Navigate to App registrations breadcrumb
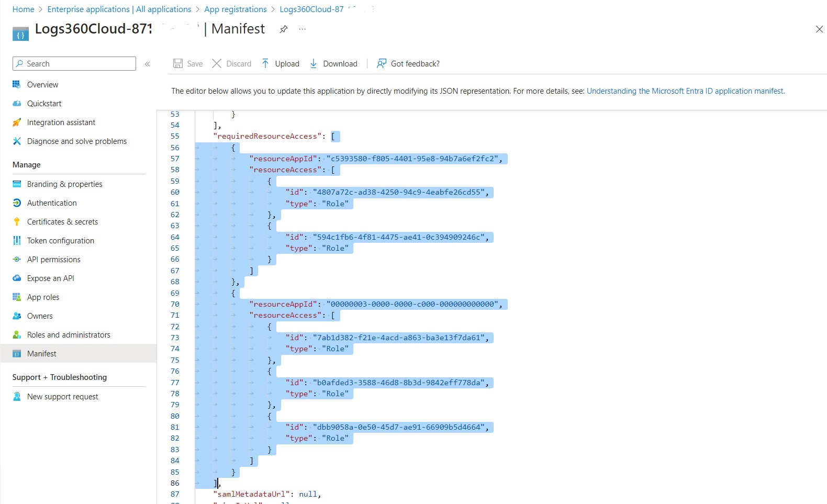The width and height of the screenshot is (827, 504). [x=235, y=9]
